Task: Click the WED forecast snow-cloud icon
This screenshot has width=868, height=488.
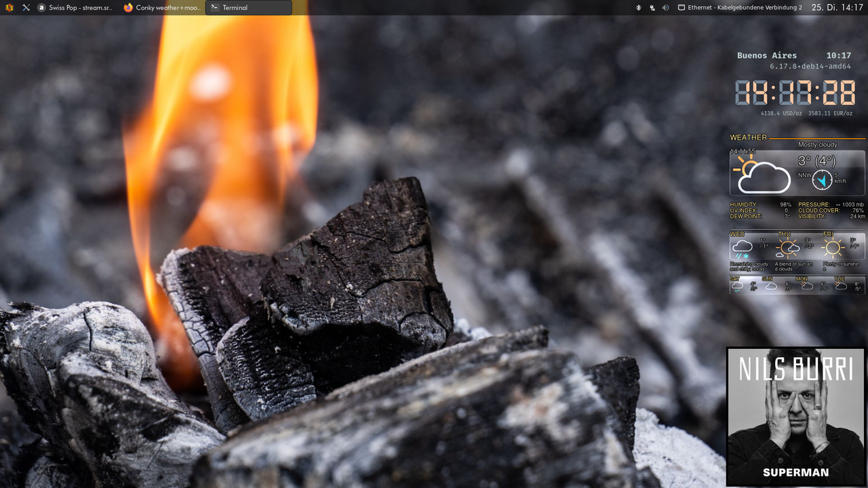Action: [x=742, y=248]
